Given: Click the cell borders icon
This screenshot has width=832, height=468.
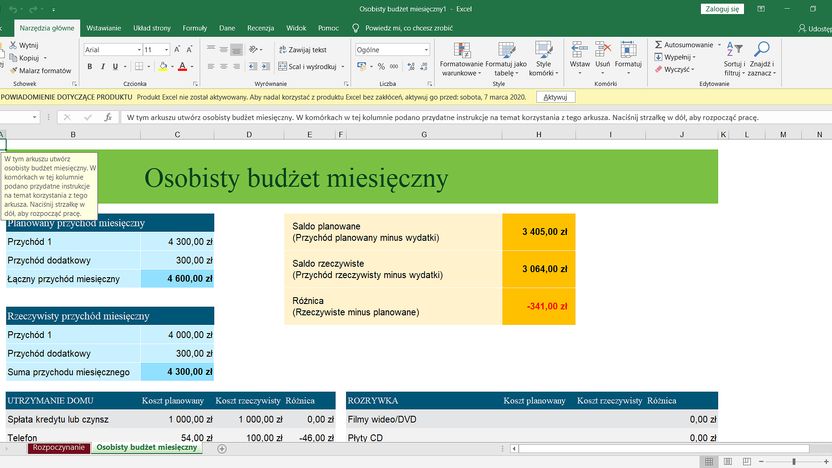Looking at the screenshot, I should tap(138, 66).
